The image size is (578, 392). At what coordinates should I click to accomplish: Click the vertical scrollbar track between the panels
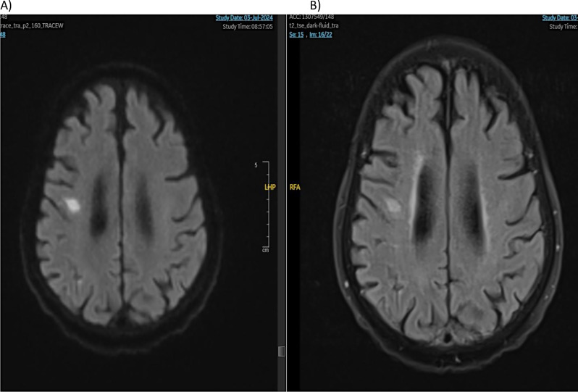(x=281, y=203)
